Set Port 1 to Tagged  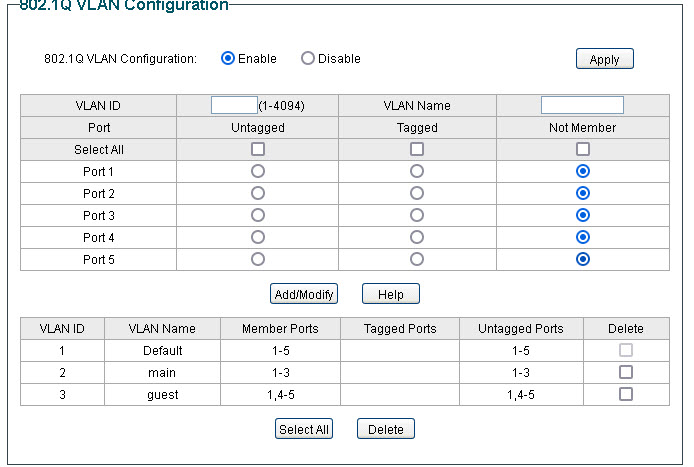pyautogui.click(x=416, y=171)
